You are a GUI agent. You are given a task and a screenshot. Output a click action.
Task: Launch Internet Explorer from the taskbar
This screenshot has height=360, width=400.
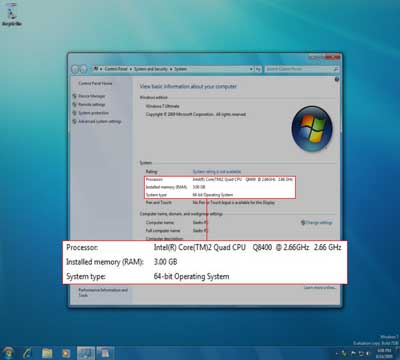pyautogui.click(x=28, y=353)
